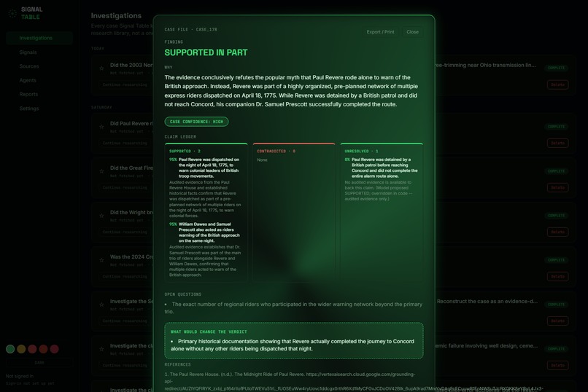This screenshot has height=392, width=588.
Task: Star the 'Investigate the Se...' investigation
Action: 101,305
